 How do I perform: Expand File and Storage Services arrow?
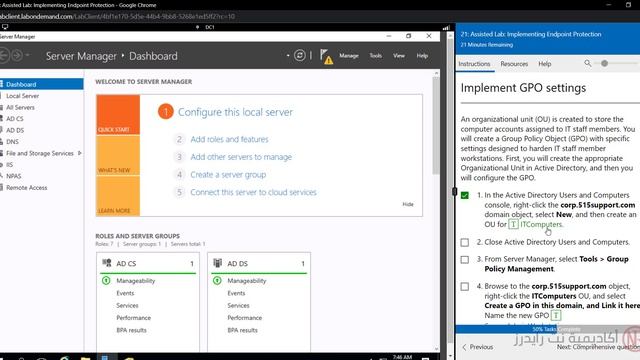tap(80, 153)
